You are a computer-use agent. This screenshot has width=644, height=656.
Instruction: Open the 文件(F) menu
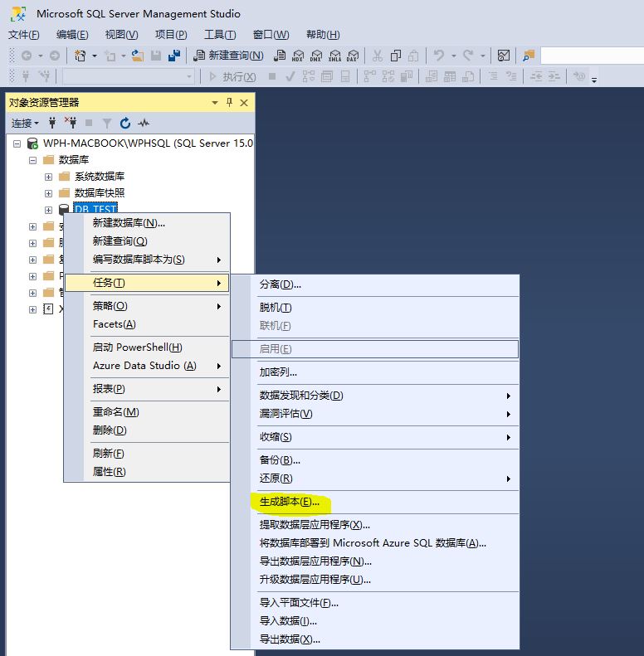click(x=24, y=34)
